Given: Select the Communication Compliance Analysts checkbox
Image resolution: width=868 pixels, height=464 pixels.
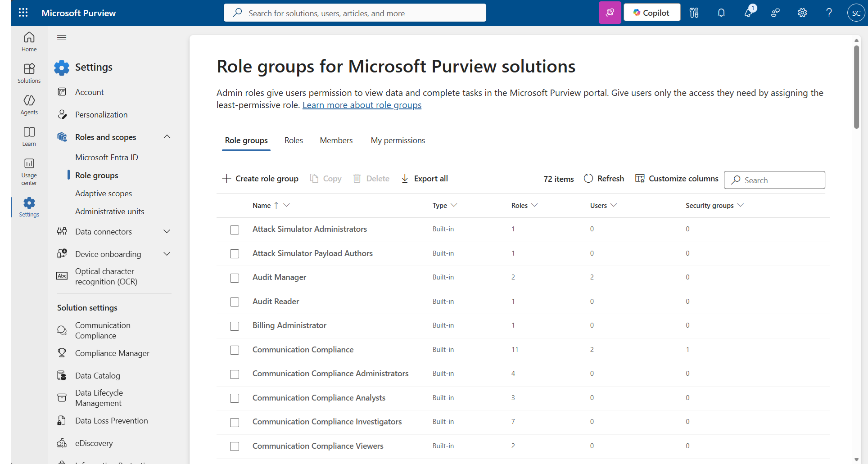Looking at the screenshot, I should coord(235,398).
